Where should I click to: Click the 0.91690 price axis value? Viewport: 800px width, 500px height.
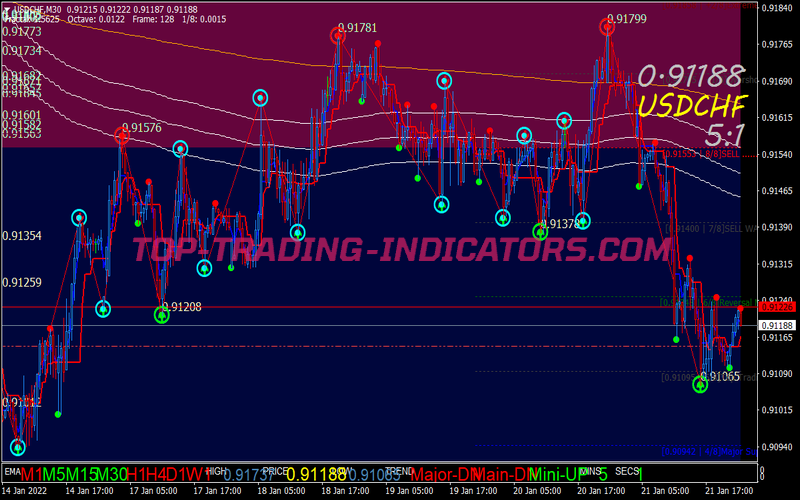coord(777,81)
